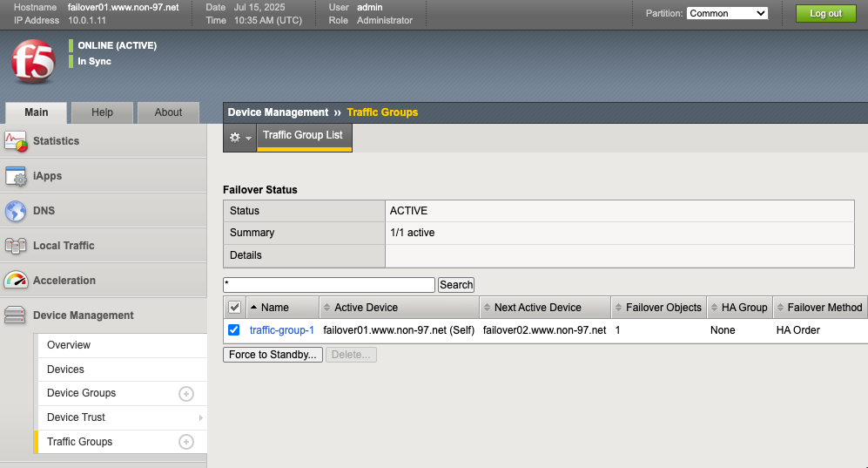Open the Device Management server icon
Viewport: 868px width, 468px height.
tap(15, 315)
